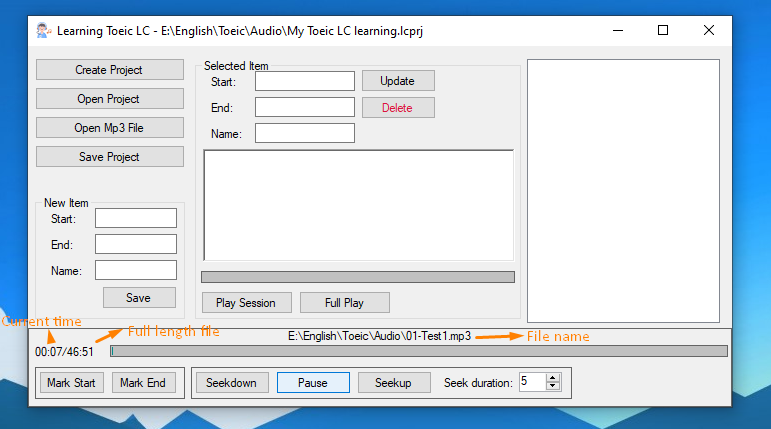Screen dimensions: 771x429
Task: Save the new item
Action: (x=139, y=298)
